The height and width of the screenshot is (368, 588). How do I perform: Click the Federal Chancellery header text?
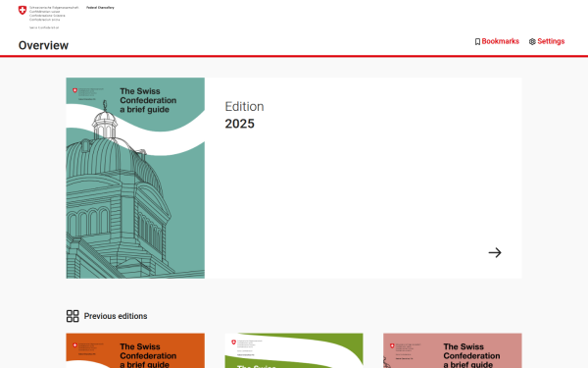click(x=100, y=8)
